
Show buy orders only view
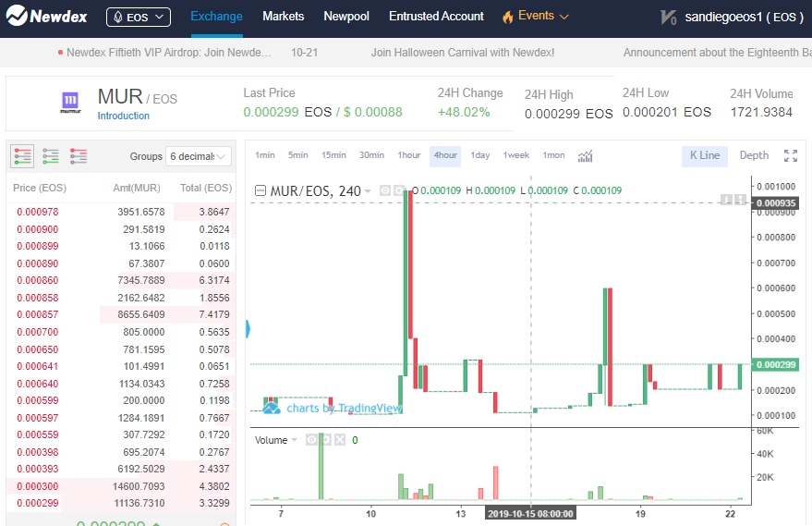coord(51,156)
